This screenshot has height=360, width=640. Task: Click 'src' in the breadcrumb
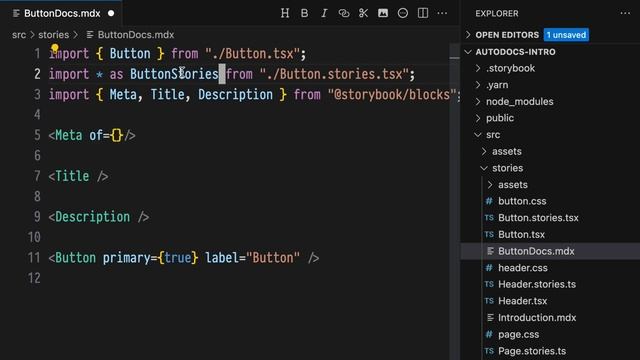click(x=19, y=35)
